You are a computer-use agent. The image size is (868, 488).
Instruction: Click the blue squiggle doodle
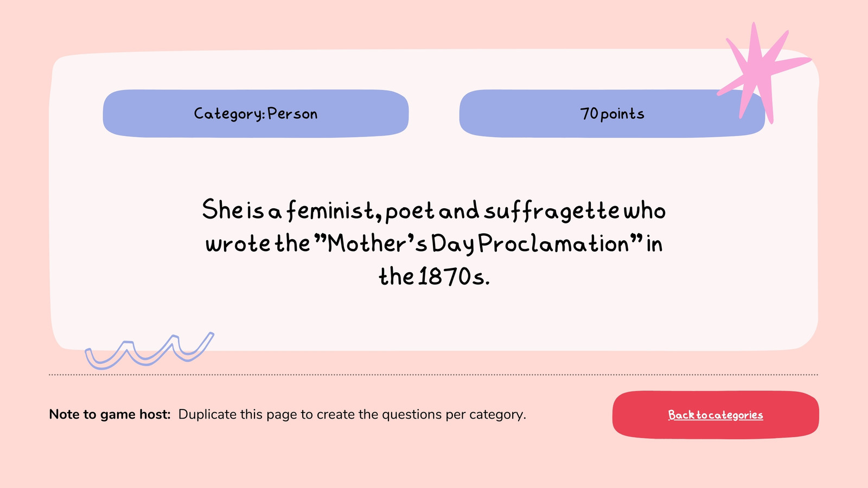point(149,351)
